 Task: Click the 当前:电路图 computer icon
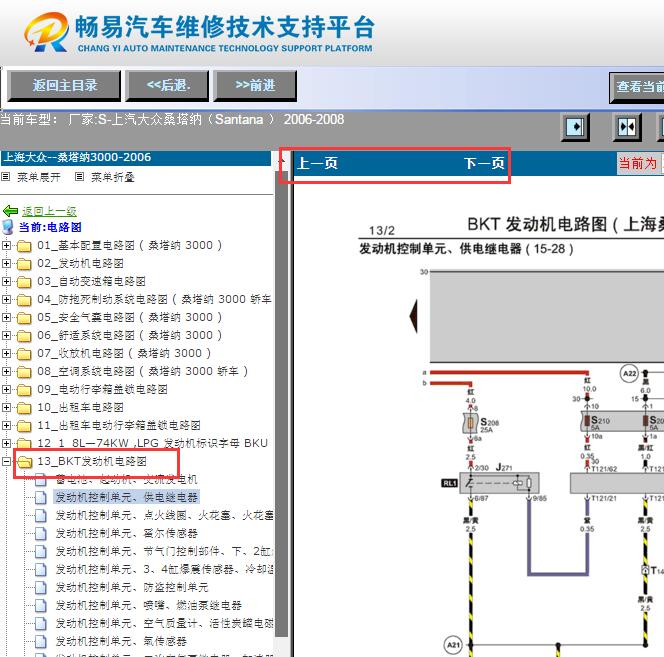pyautogui.click(x=8, y=227)
